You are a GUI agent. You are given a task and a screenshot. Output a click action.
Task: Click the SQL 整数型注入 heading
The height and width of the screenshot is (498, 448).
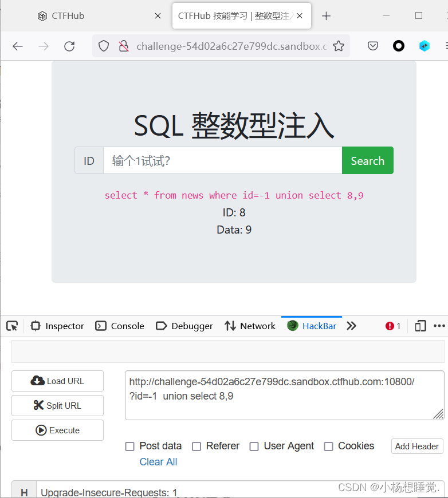click(234, 126)
